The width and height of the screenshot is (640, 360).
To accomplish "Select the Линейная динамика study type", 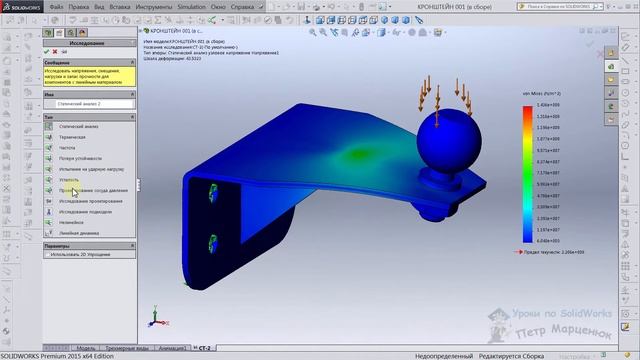I will coord(79,233).
